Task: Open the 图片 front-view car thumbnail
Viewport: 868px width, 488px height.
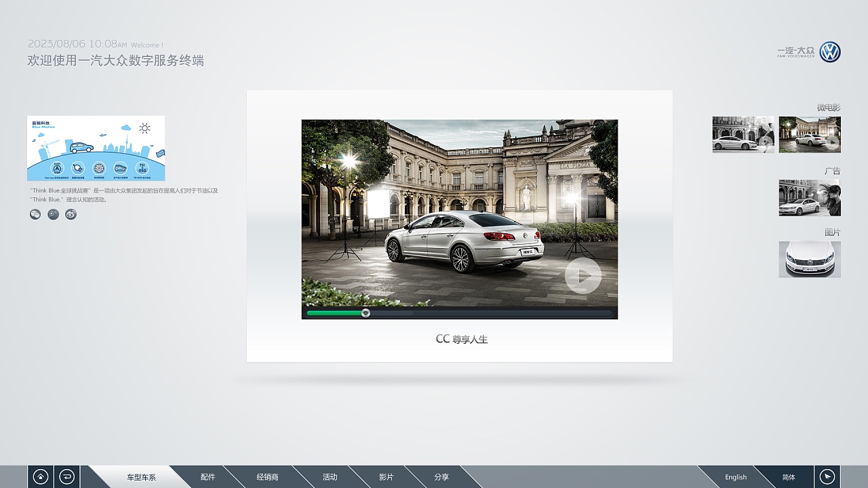Action: [x=810, y=259]
